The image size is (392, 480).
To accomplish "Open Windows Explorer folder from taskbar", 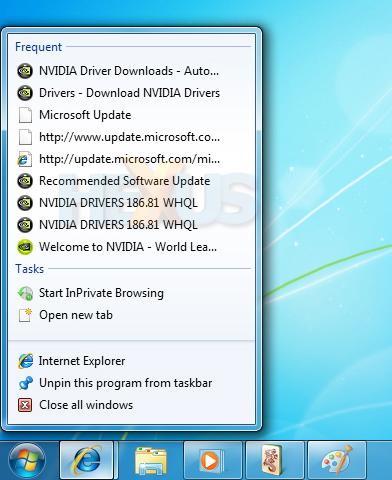I will click(x=151, y=461).
